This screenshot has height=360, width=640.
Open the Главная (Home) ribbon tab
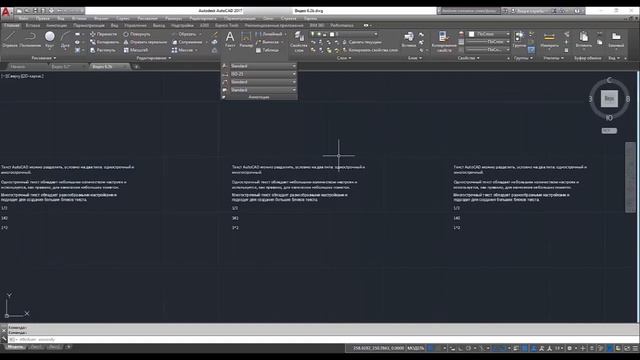(12, 25)
